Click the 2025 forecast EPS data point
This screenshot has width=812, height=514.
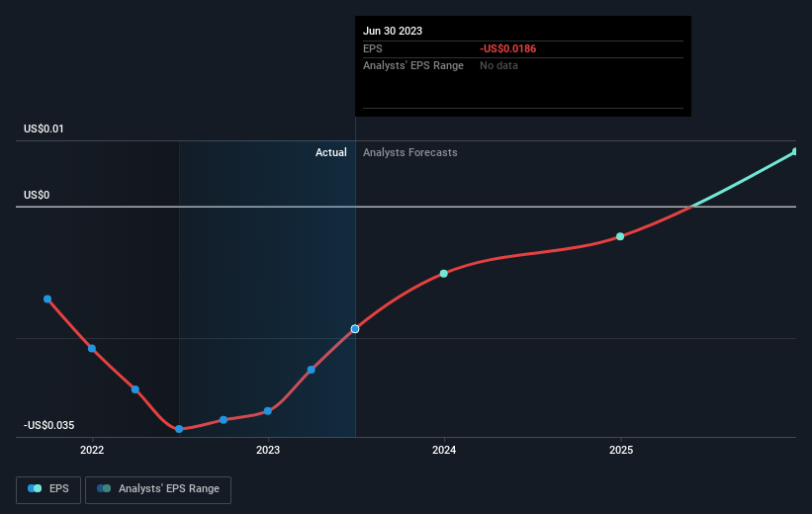click(620, 236)
